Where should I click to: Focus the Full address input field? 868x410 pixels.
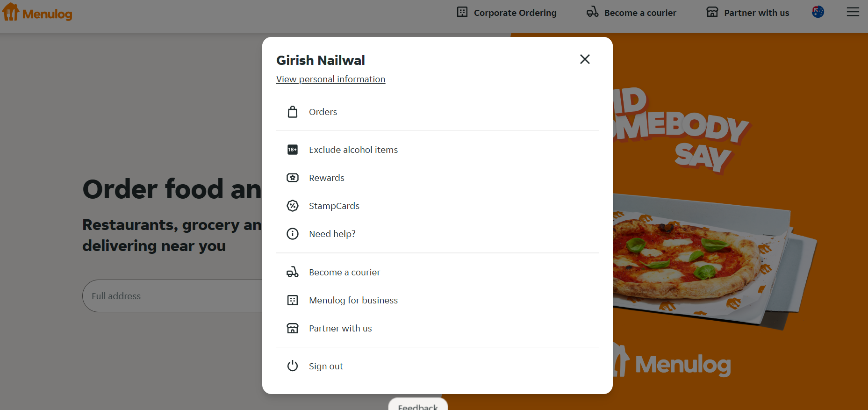tap(172, 296)
